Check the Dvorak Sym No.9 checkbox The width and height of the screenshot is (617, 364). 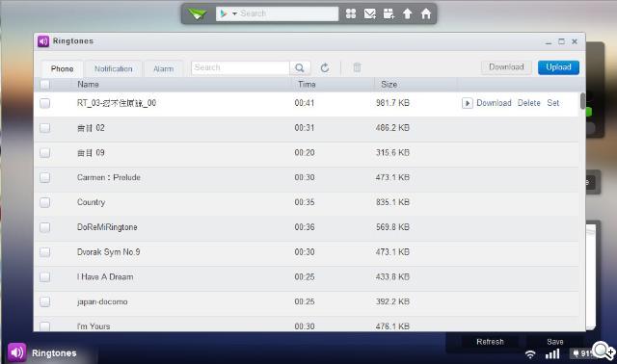[45, 252]
